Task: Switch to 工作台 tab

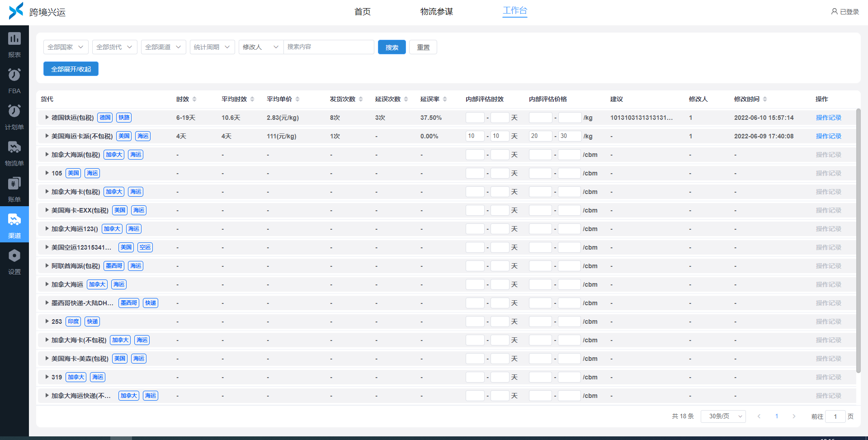Action: click(515, 11)
